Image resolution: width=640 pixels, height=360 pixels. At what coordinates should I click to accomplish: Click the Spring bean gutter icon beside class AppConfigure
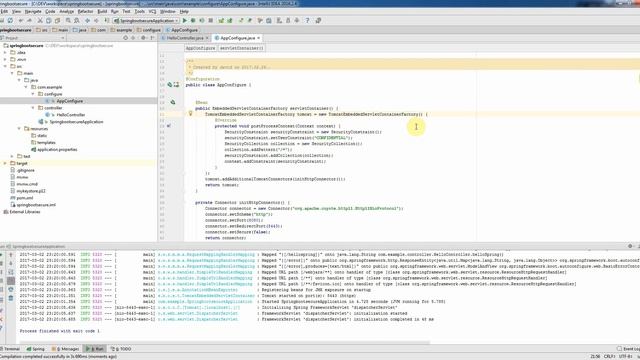[x=170, y=84]
